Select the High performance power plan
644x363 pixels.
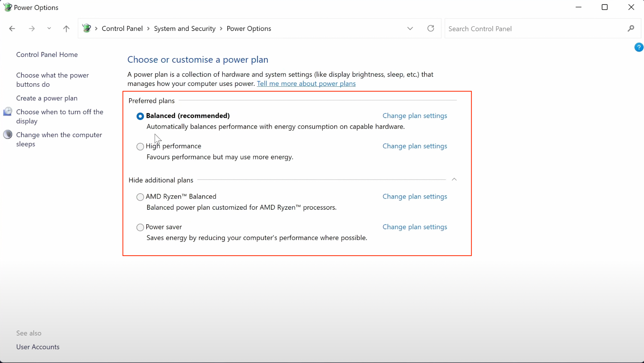(x=140, y=146)
